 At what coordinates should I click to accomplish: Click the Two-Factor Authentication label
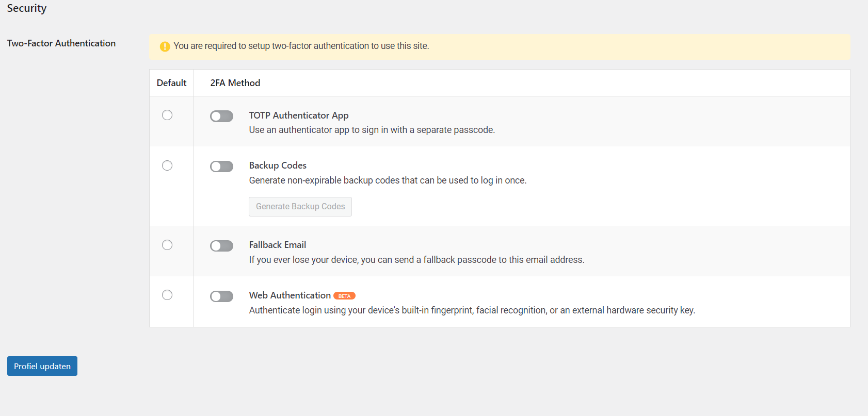tap(61, 43)
